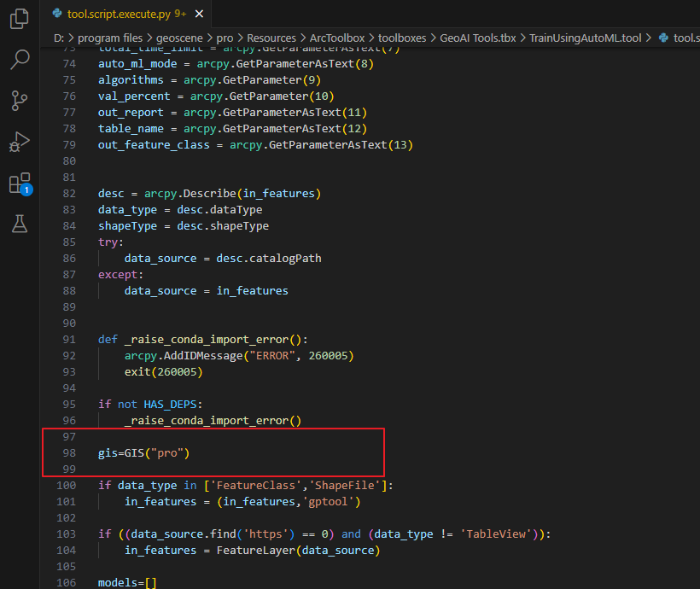700x589 pixels.
Task: Click 'auto_ml_mode' variable on line 74
Action: coord(137,64)
